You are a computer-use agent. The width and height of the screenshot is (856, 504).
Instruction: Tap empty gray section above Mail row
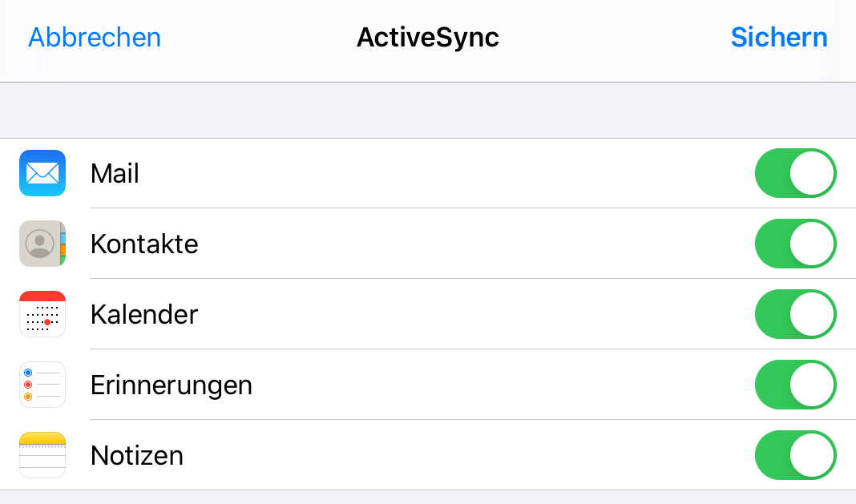428,111
